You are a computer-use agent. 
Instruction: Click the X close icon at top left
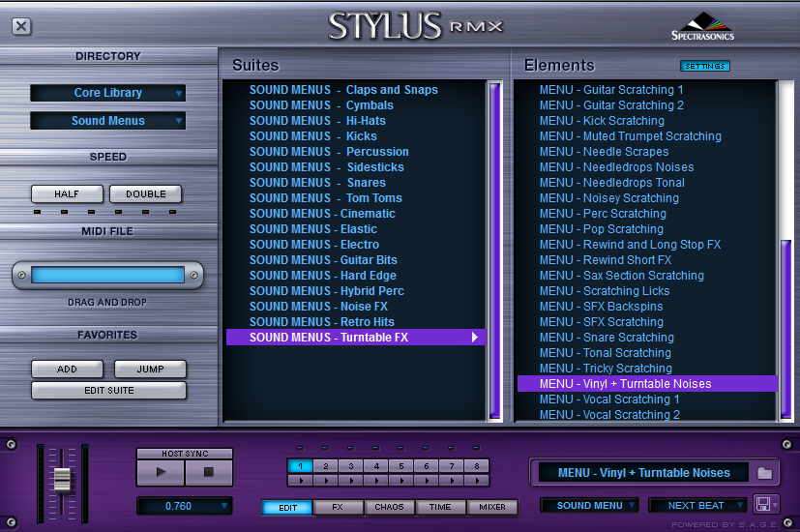(x=21, y=26)
